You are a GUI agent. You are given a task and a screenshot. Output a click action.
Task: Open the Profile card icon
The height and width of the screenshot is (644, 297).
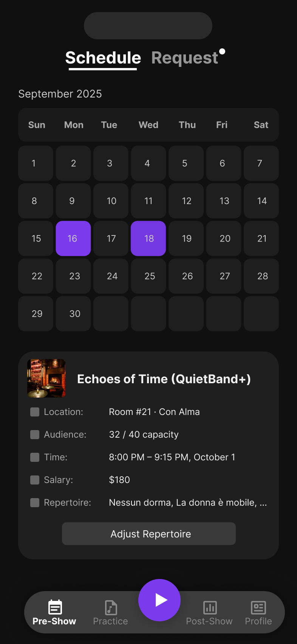(x=258, y=607)
